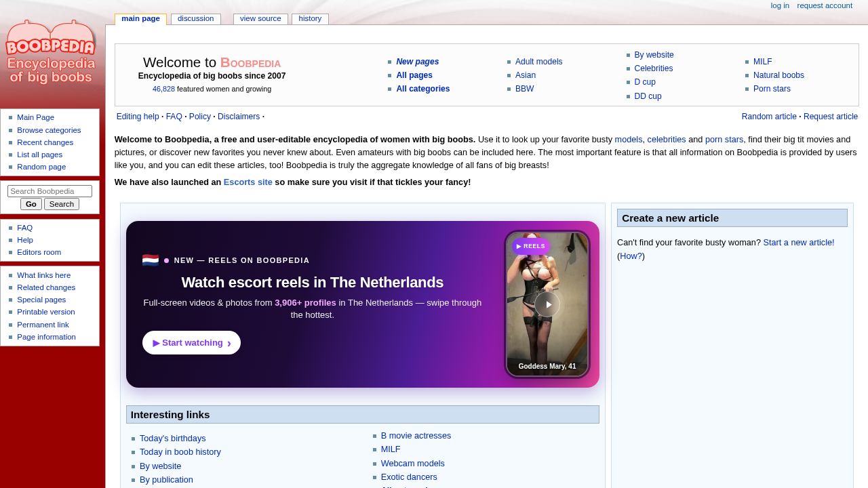The width and height of the screenshot is (868, 488).
Task: Click the Editing help link
Action: tap(138, 117)
